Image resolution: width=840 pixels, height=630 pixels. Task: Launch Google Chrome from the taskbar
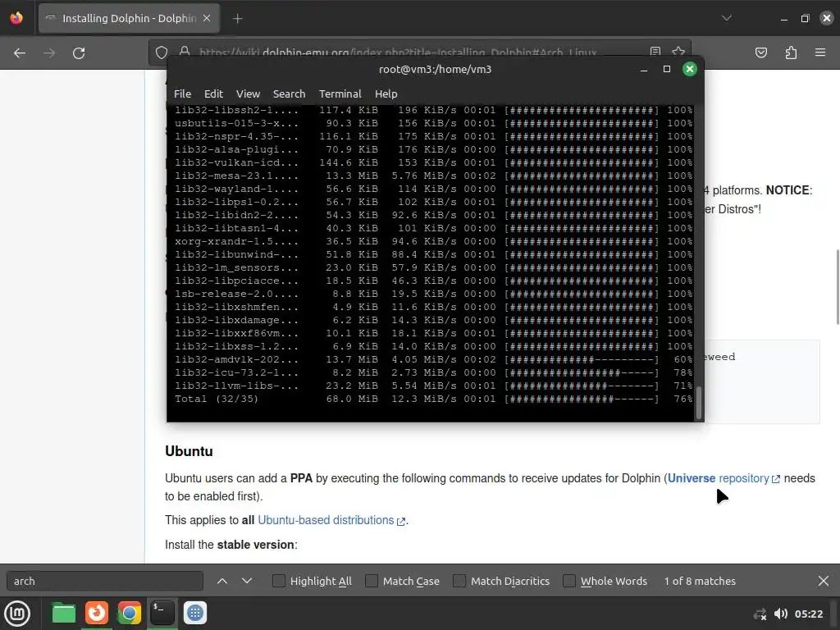(x=129, y=613)
